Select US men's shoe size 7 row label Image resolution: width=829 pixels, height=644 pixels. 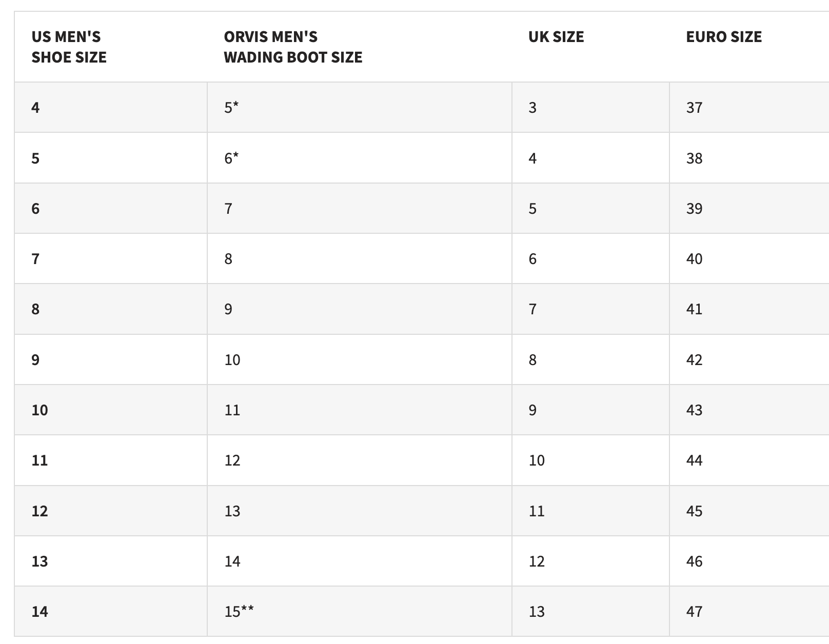click(111, 258)
